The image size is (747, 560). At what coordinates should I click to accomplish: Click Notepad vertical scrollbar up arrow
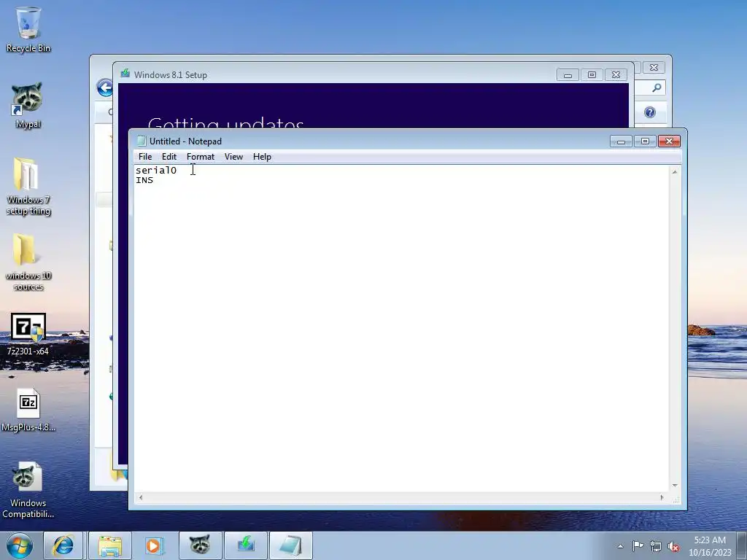675,172
